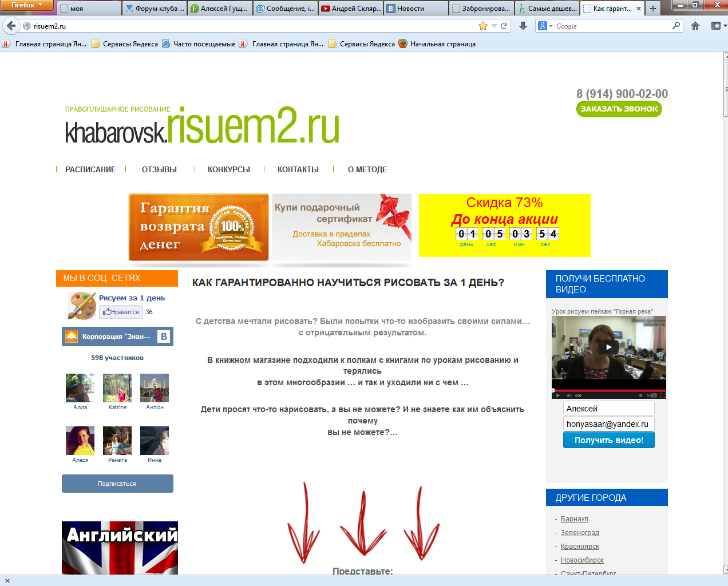728x586 pixels.
Task: Click 'Купи подарочный сертификат' banner
Action: pyautogui.click(x=342, y=227)
